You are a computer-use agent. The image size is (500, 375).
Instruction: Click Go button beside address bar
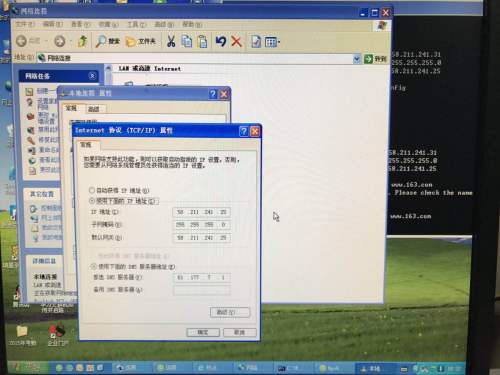point(375,59)
